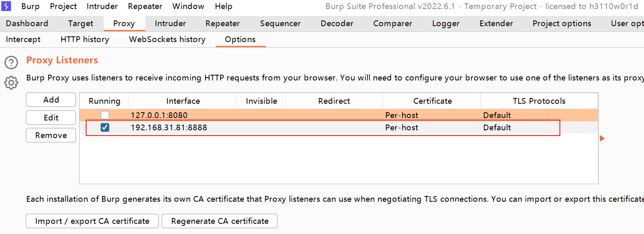
Task: Open the Intercept sub-tab
Action: point(23,39)
